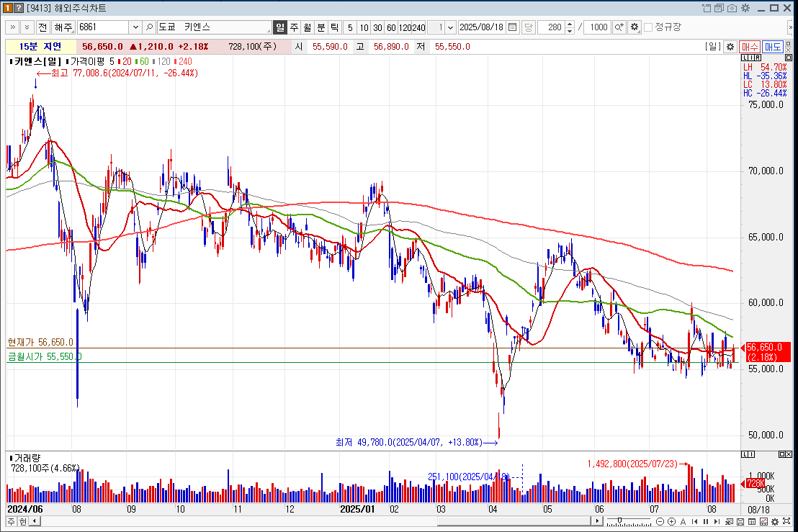Open the calendar date picker icon
The height and width of the screenshot is (532, 798).
(512, 27)
